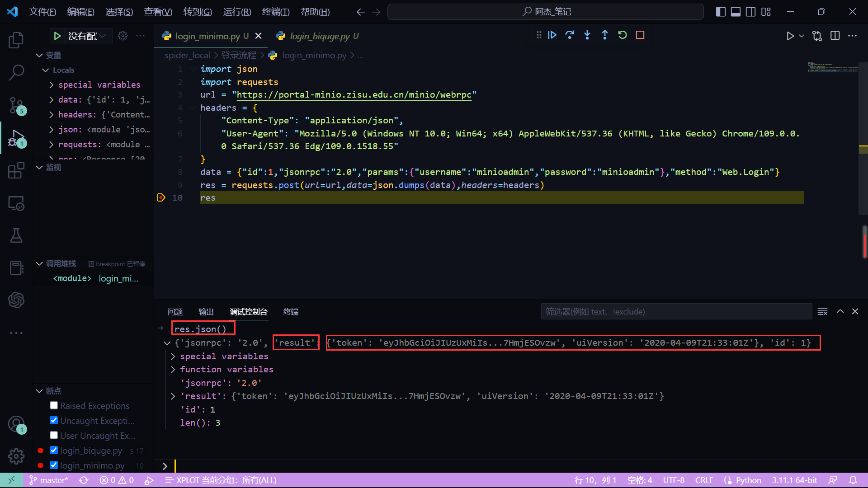
Task: Switch to 输出 output panel tab
Action: tap(206, 312)
